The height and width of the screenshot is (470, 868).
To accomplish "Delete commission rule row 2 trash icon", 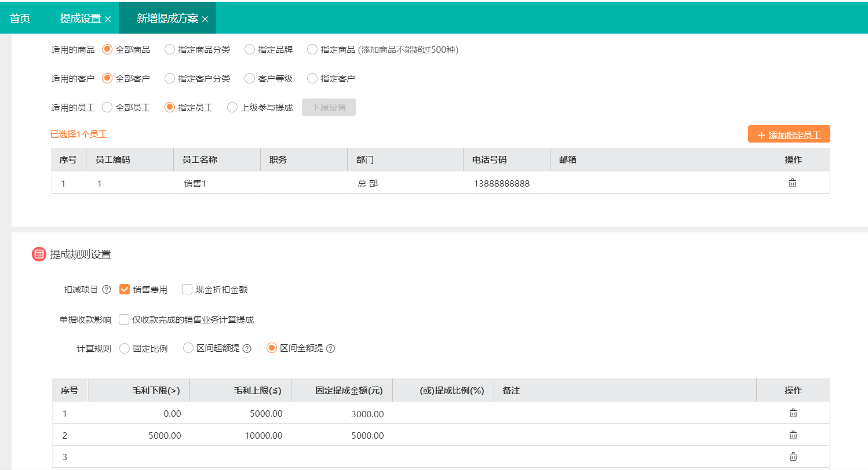I will click(x=793, y=435).
